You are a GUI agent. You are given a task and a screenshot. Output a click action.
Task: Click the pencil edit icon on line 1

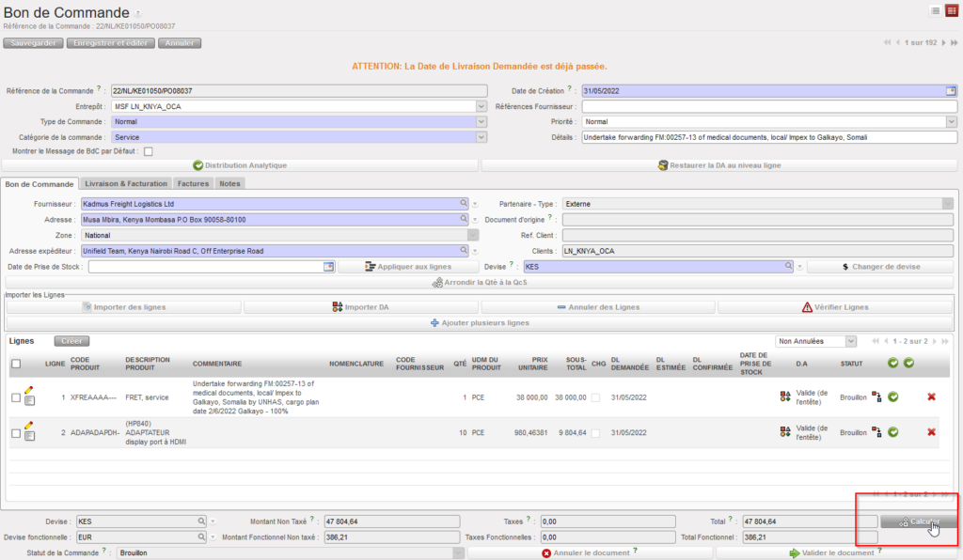[x=29, y=389]
